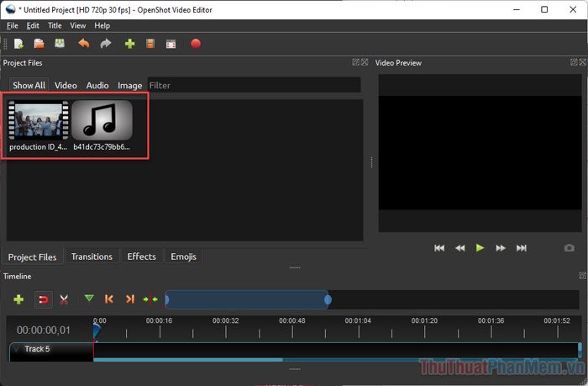Click the Rewind playback button

click(x=460, y=248)
